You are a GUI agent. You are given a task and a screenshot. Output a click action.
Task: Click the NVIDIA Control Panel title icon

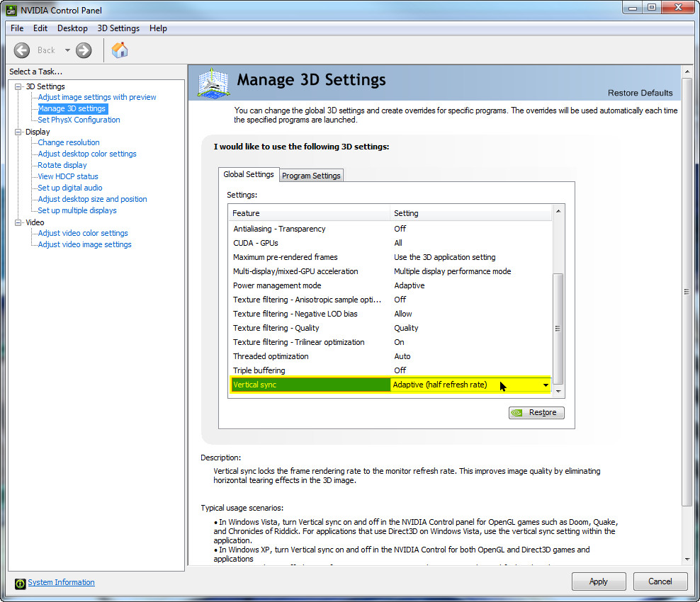pos(11,10)
